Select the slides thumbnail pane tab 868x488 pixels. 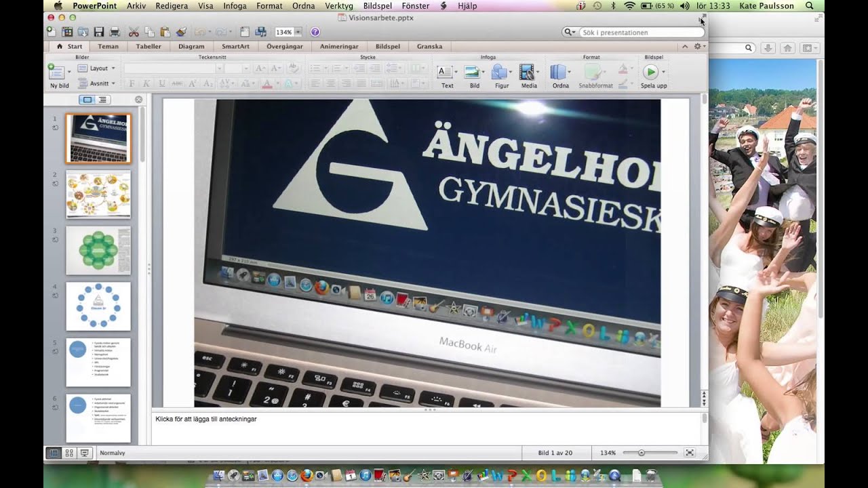(x=87, y=100)
